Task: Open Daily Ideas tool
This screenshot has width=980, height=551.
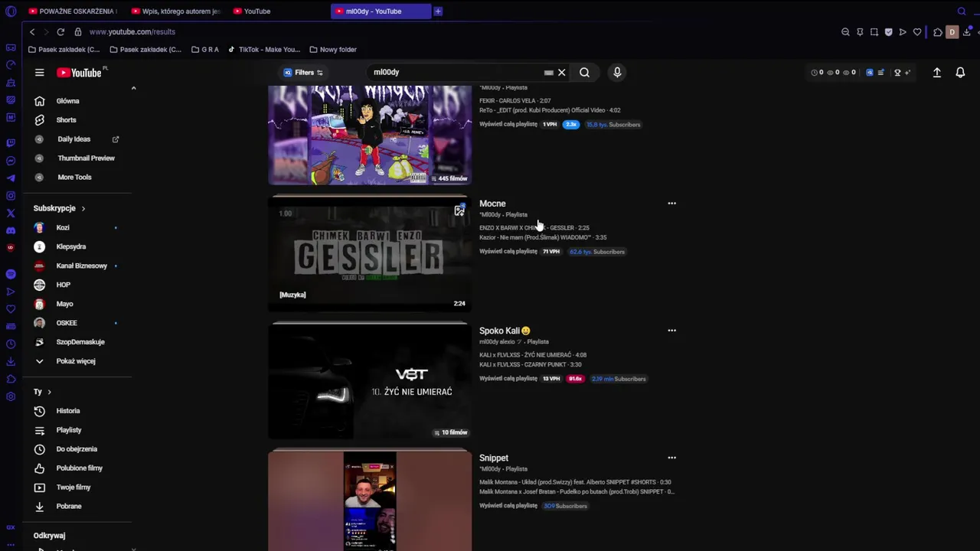Action: point(74,139)
